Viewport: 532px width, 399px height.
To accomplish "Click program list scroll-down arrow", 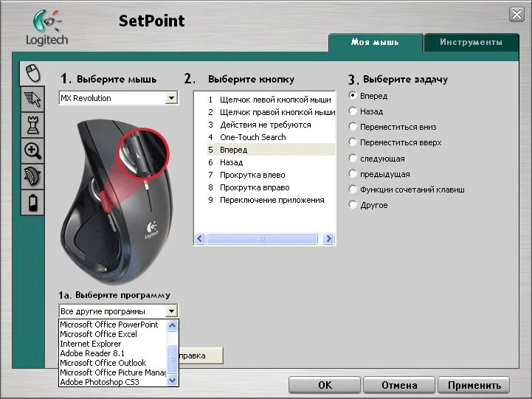I will 173,381.
